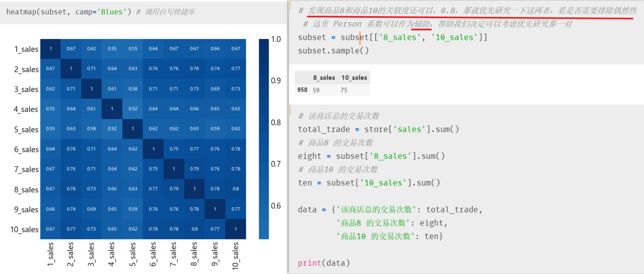
Task: Click the rotated 5_sales x-axis label
Action: point(132,254)
